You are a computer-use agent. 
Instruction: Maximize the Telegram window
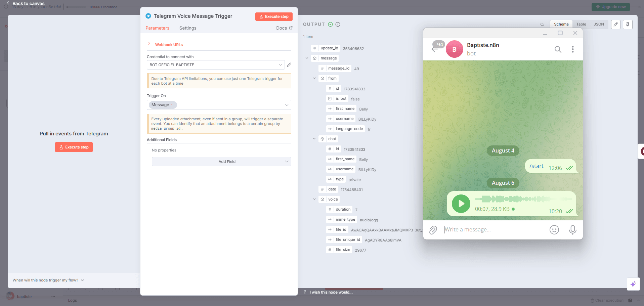(560, 33)
